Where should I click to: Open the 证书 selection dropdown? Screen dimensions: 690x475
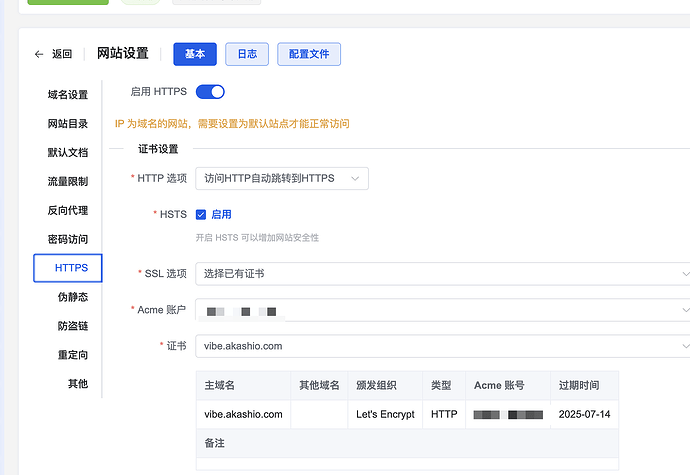[442, 346]
